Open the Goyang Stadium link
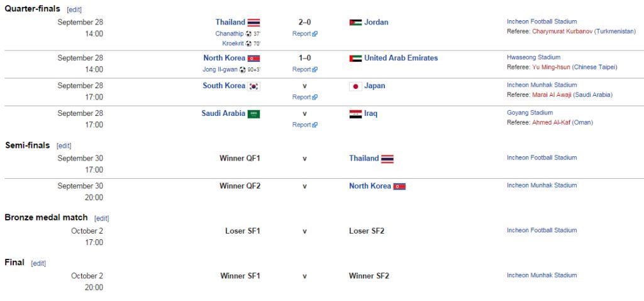 point(530,112)
